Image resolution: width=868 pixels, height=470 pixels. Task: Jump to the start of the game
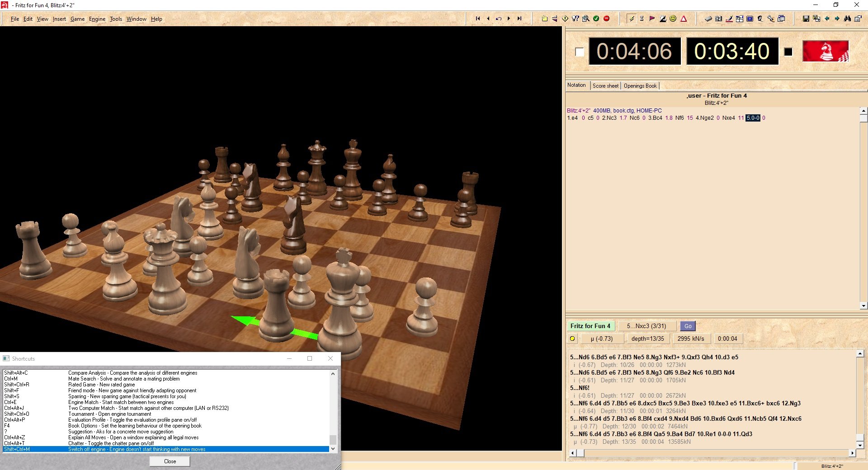point(478,19)
